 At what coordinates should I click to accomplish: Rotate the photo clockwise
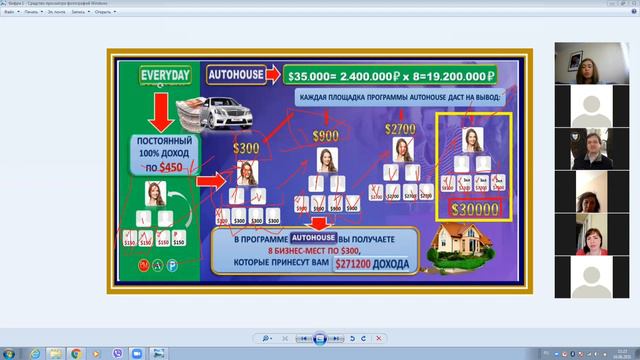(363, 338)
